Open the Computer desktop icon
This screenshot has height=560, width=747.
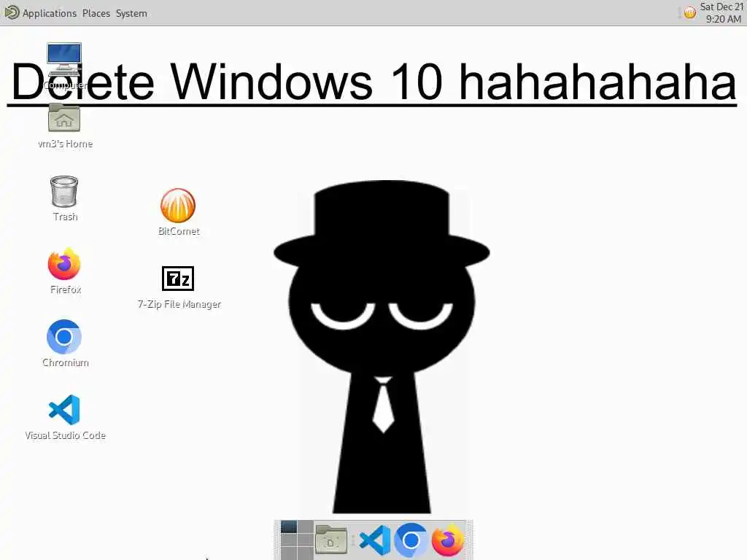click(64, 60)
